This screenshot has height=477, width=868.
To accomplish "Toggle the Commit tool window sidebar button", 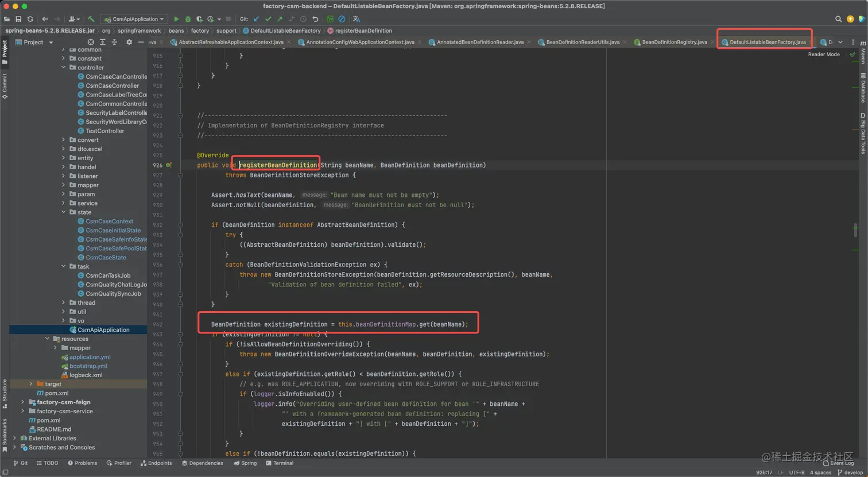I will (5, 86).
